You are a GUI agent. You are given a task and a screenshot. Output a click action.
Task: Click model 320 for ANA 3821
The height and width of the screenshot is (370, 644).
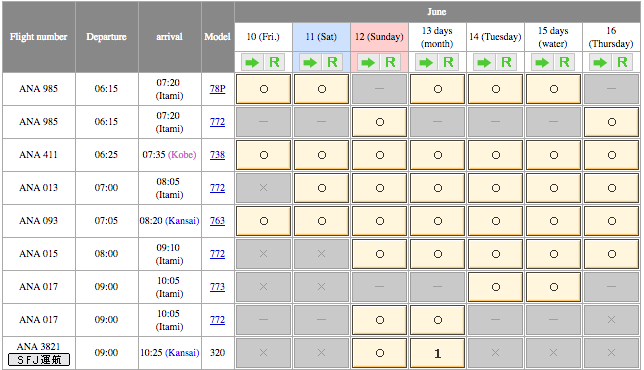pos(217,353)
